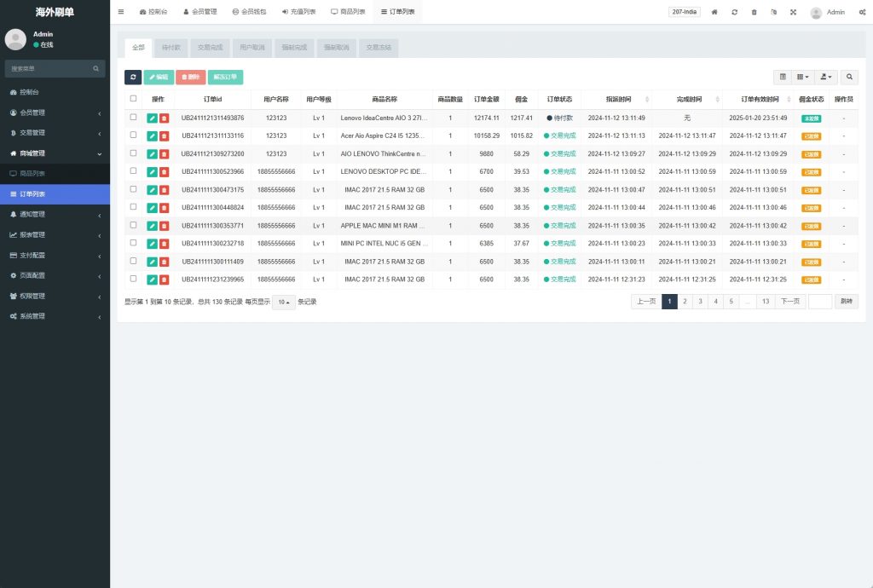Screen dimensions: 873x588
Task: Open the page size dropdown showing 10
Action: coord(283,302)
